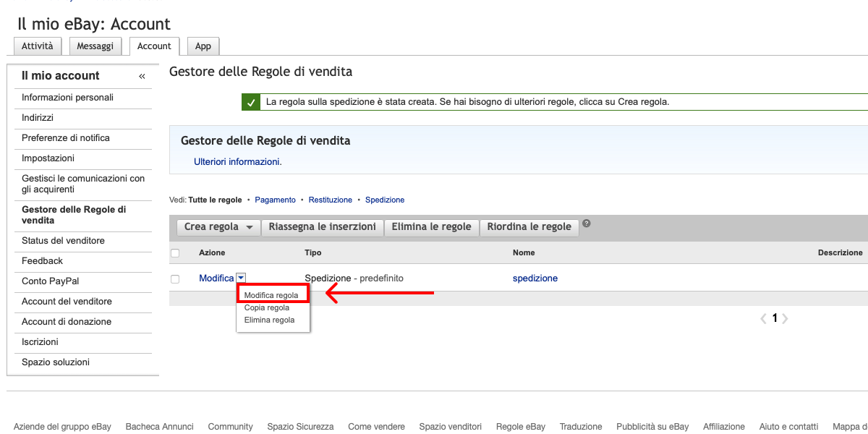Go to previous page arrow
The width and height of the screenshot is (868, 434).
click(x=763, y=318)
